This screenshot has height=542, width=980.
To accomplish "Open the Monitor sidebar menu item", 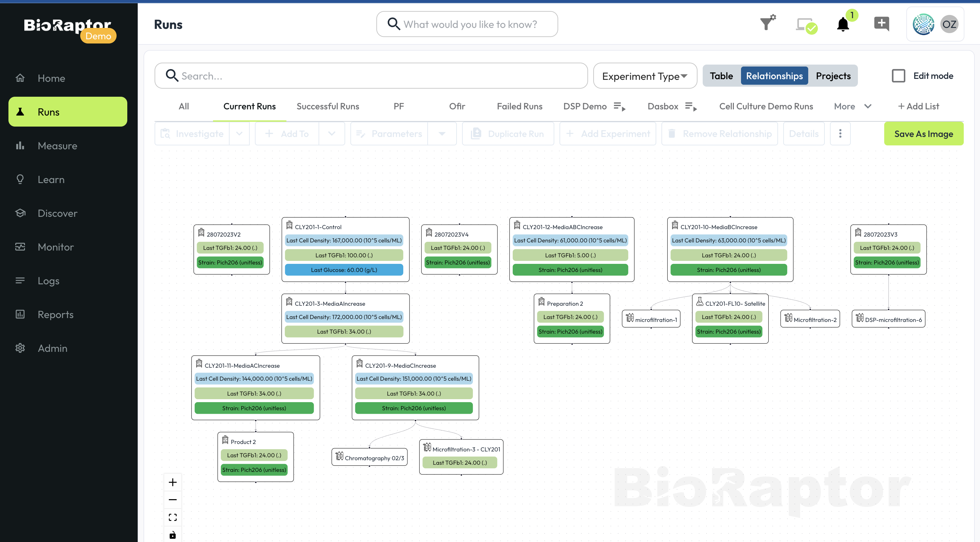I will [56, 247].
